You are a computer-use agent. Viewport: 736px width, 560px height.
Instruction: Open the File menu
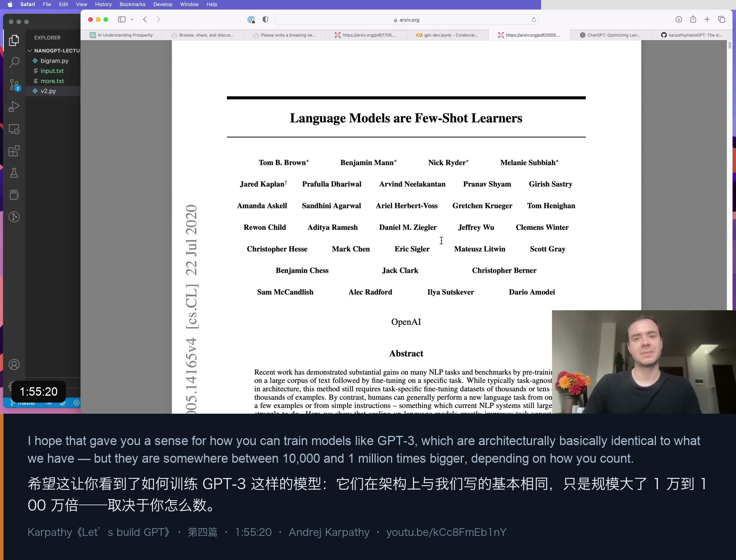pyautogui.click(x=47, y=5)
